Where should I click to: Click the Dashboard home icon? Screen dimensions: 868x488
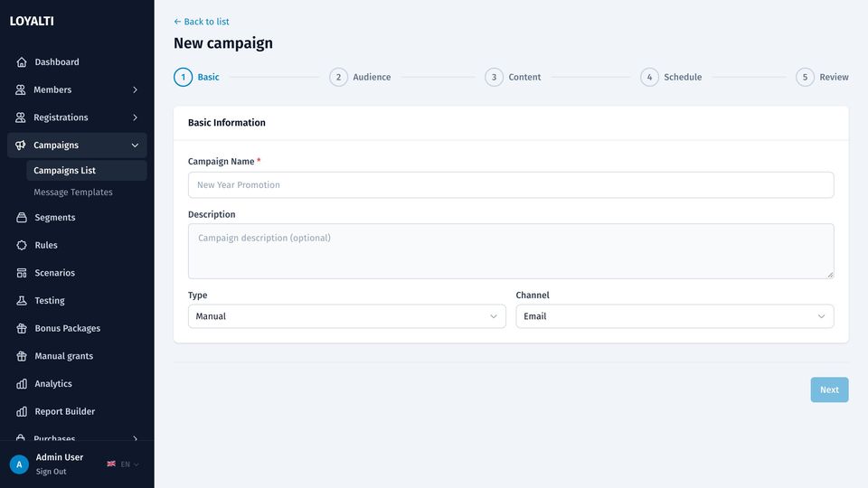pos(22,62)
